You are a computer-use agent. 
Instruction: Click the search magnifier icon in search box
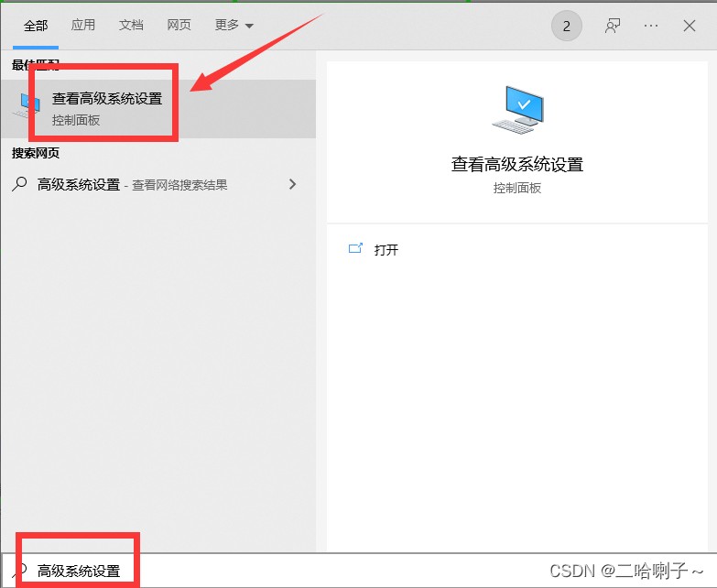(20, 571)
